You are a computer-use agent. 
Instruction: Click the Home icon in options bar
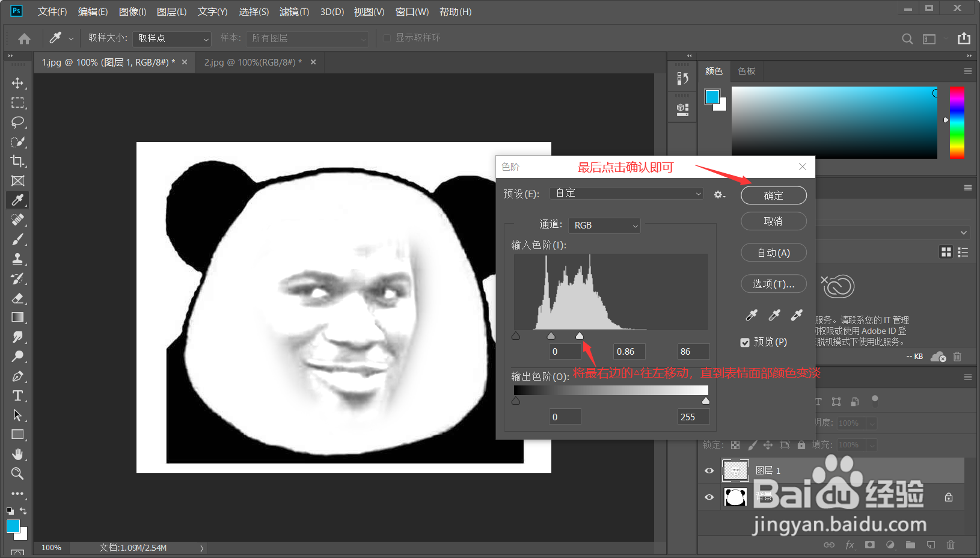pyautogui.click(x=24, y=38)
